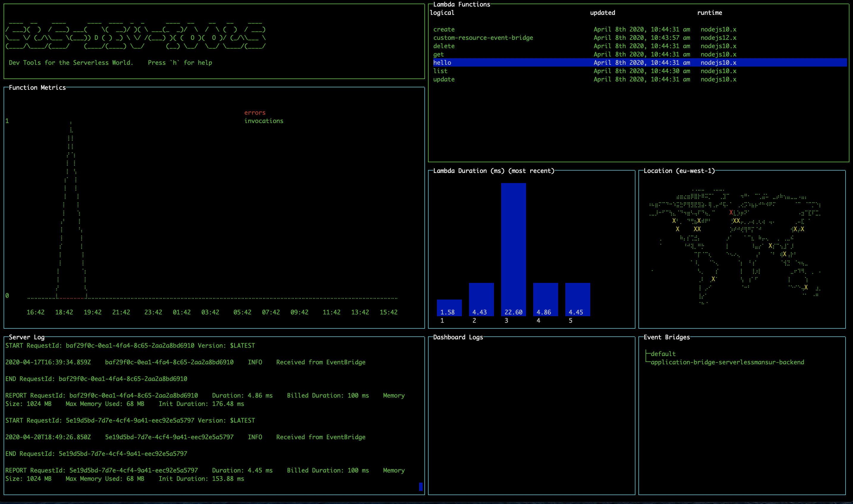Click the Server Log scrollbar indicator

421,487
